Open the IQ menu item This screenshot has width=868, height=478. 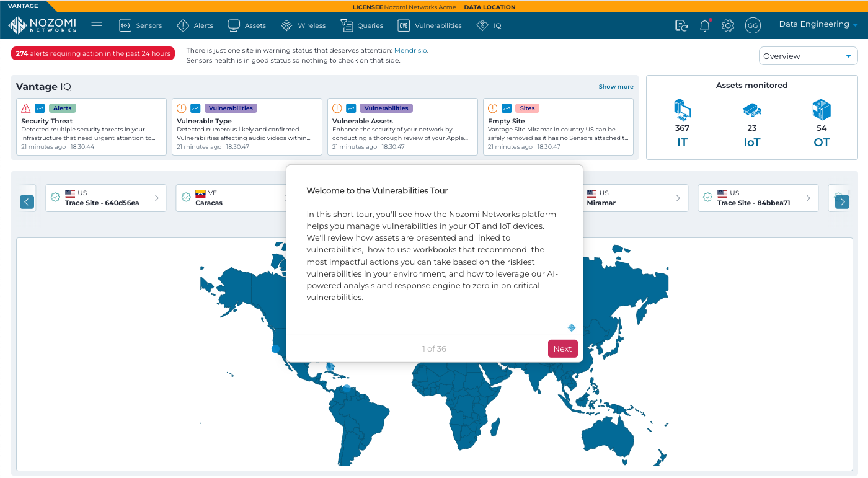pyautogui.click(x=489, y=25)
